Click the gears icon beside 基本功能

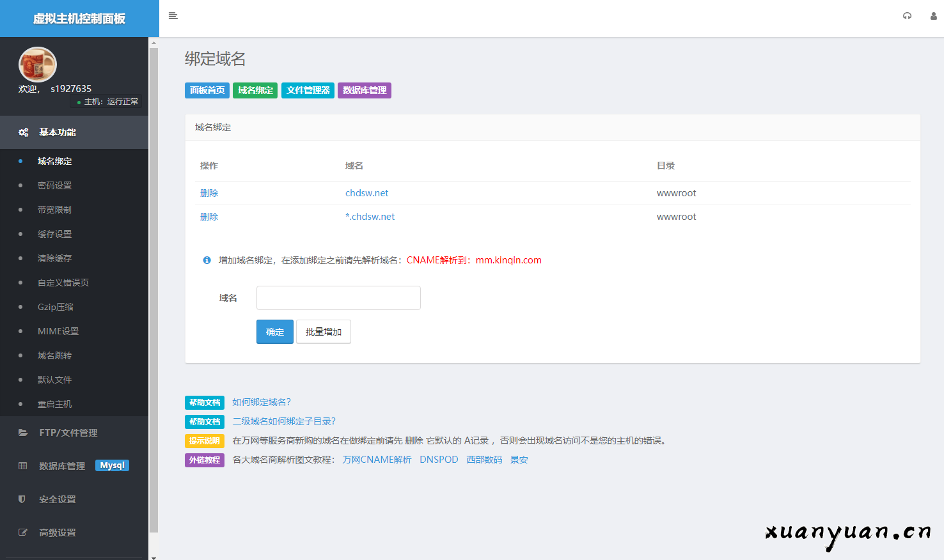pyautogui.click(x=24, y=132)
